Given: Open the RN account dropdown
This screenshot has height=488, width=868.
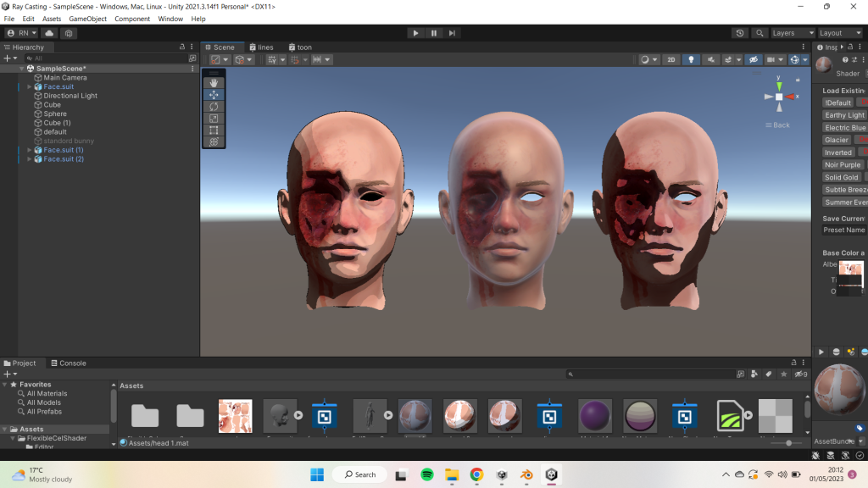Looking at the screenshot, I should point(21,33).
